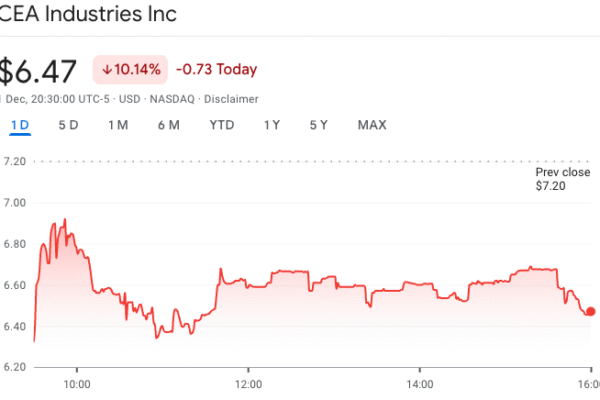
Task: Open the 1M time range tab
Action: point(118,125)
